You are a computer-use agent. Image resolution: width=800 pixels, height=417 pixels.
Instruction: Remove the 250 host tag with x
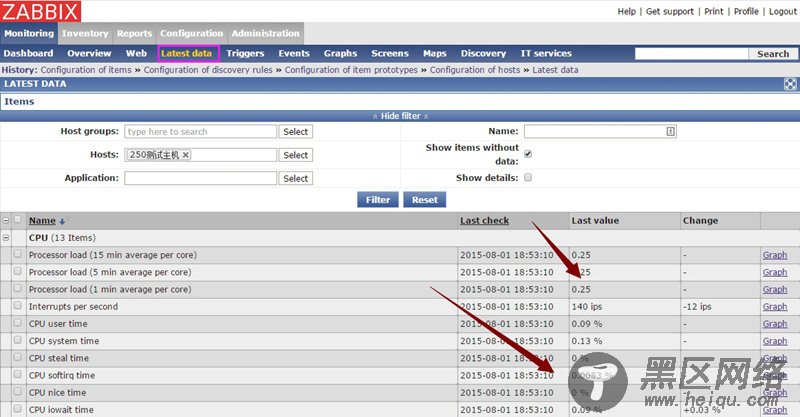pos(186,155)
